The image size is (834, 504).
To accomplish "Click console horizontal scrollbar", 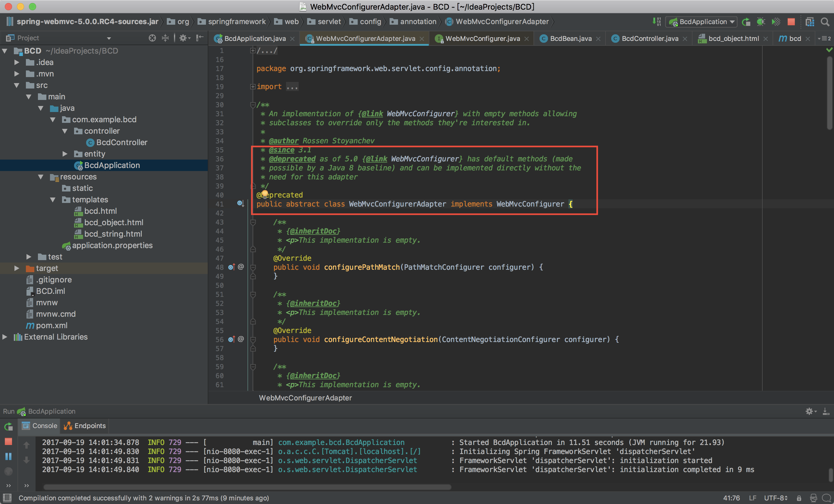I will click(x=247, y=487).
